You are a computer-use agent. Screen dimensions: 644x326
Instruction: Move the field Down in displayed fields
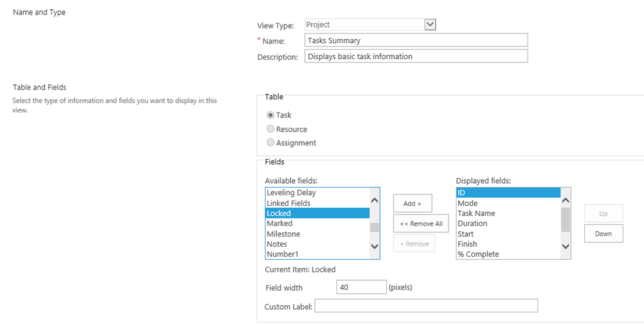tap(603, 233)
